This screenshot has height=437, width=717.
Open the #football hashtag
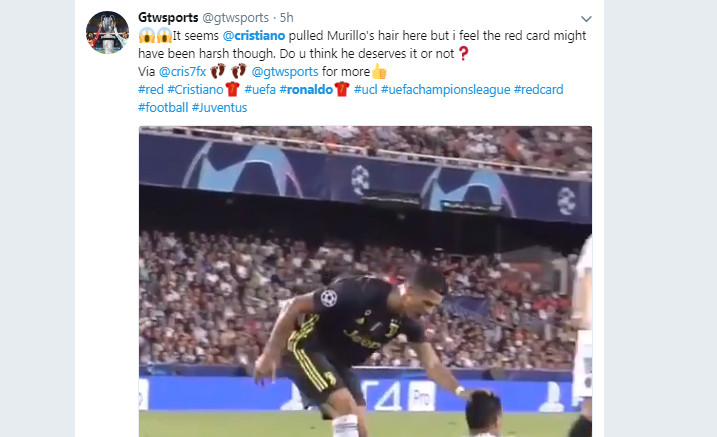click(x=163, y=107)
